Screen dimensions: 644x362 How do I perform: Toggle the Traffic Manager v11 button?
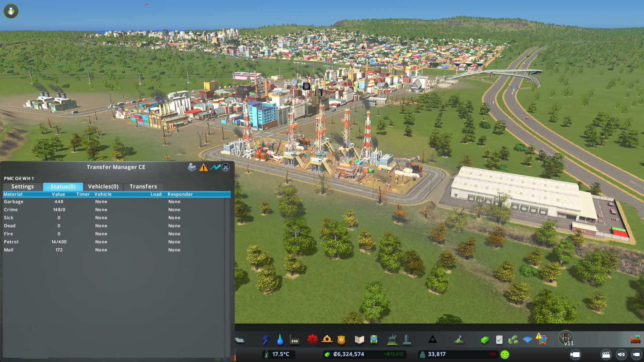(x=566, y=338)
